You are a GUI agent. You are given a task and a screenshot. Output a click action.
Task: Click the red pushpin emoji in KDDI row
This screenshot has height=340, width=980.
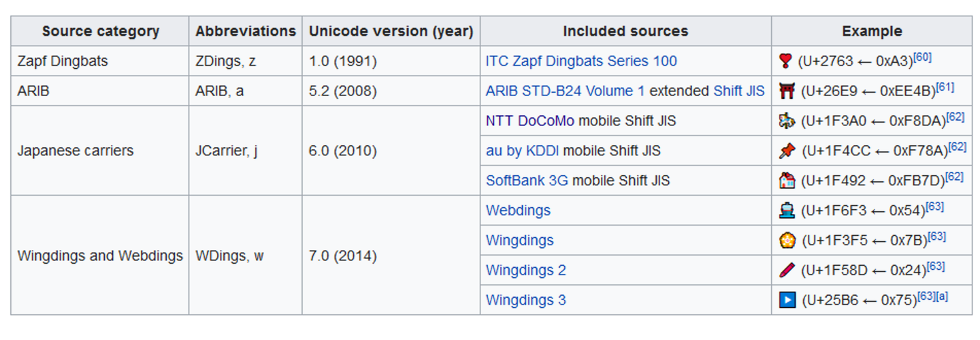pos(787,151)
